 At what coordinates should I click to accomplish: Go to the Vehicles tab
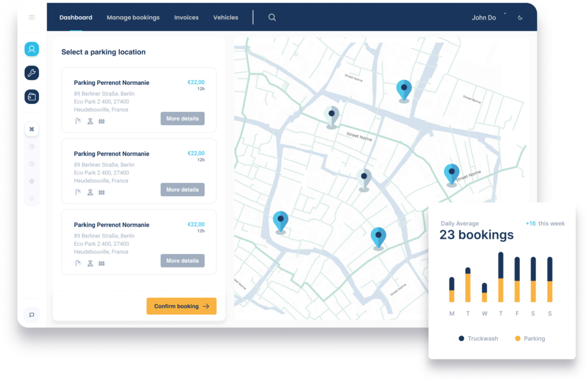[226, 18]
